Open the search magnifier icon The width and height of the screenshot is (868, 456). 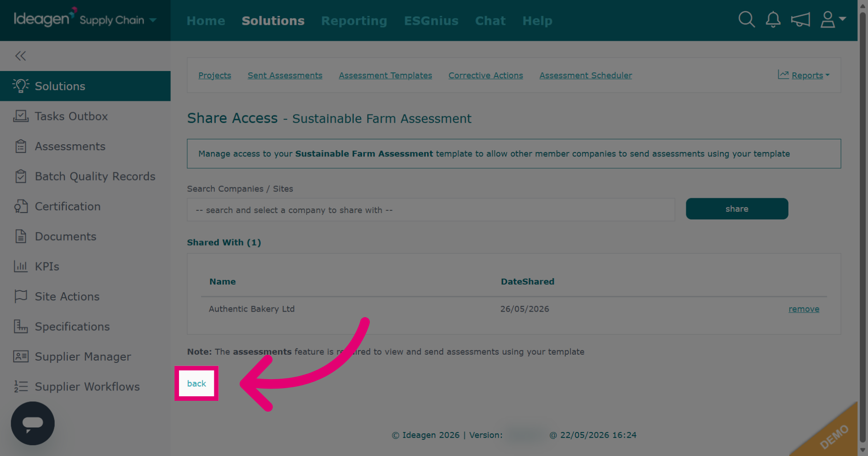click(x=746, y=19)
